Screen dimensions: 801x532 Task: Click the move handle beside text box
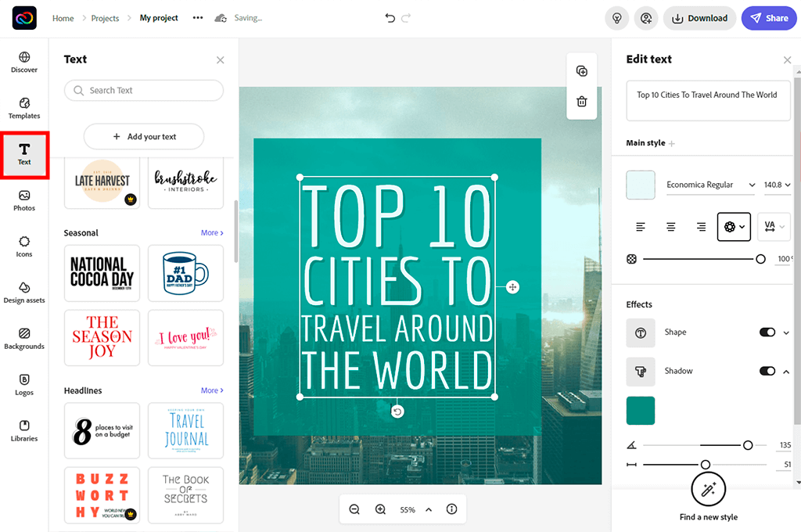point(512,287)
